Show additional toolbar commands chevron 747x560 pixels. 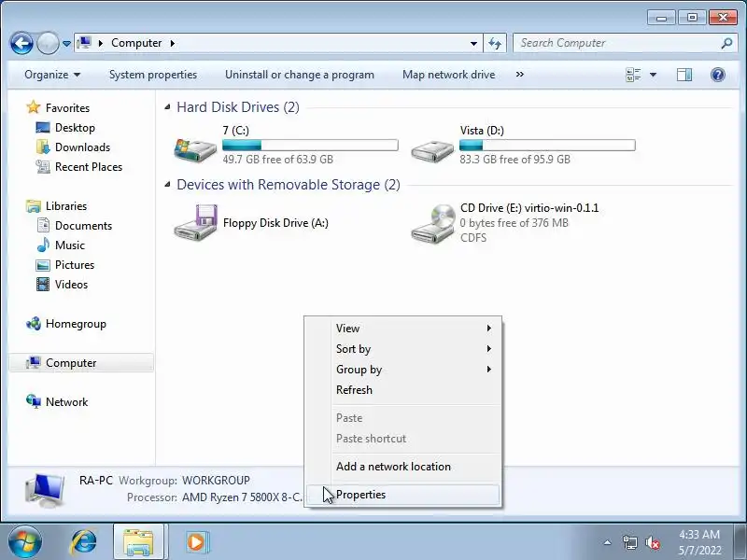click(x=520, y=75)
